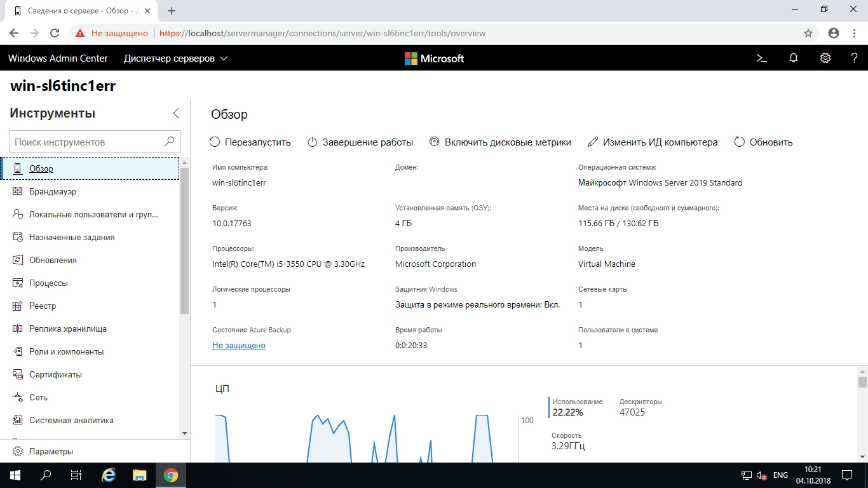Image resolution: width=868 pixels, height=488 pixels.
Task: Open a new browser tab with plus
Action: point(172,11)
